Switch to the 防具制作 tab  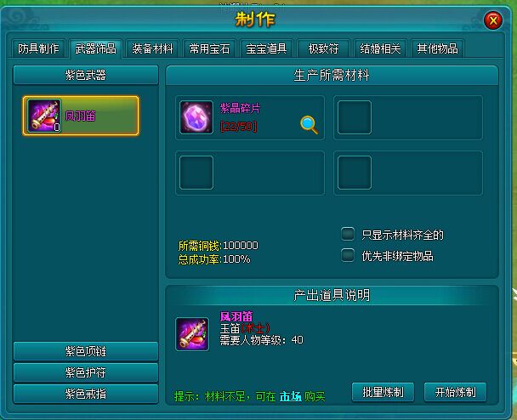38,48
